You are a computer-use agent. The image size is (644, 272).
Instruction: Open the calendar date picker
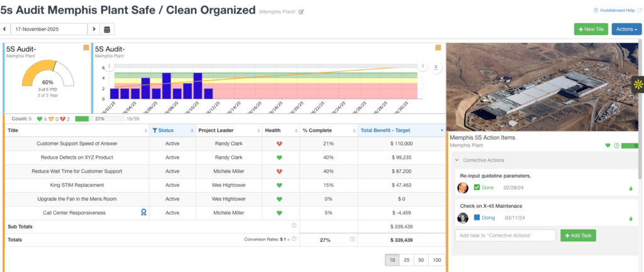point(107,29)
